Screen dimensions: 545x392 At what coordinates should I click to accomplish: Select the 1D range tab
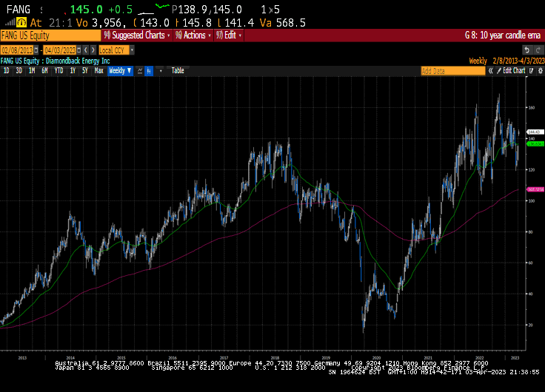tap(6, 71)
